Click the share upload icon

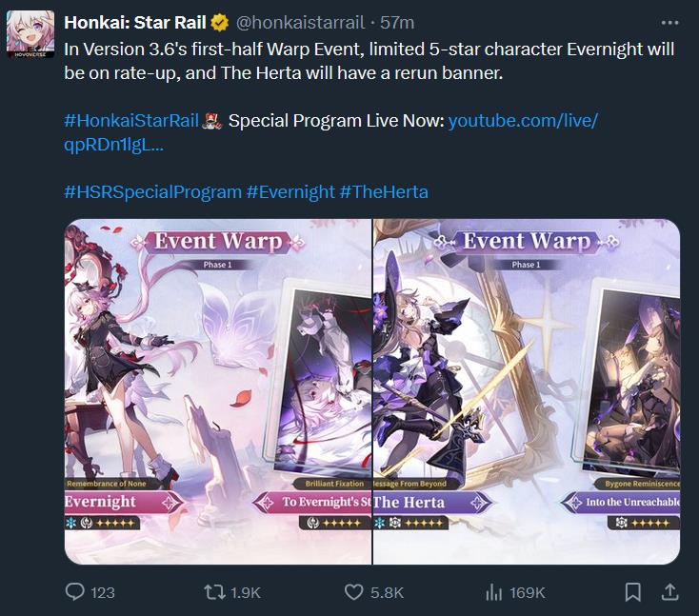tap(669, 592)
